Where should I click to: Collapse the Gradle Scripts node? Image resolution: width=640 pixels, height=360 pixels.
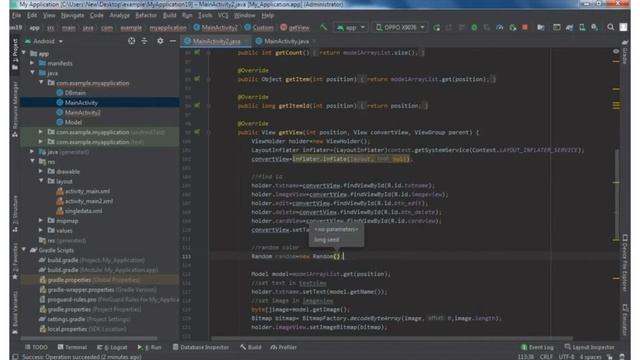(x=24, y=250)
